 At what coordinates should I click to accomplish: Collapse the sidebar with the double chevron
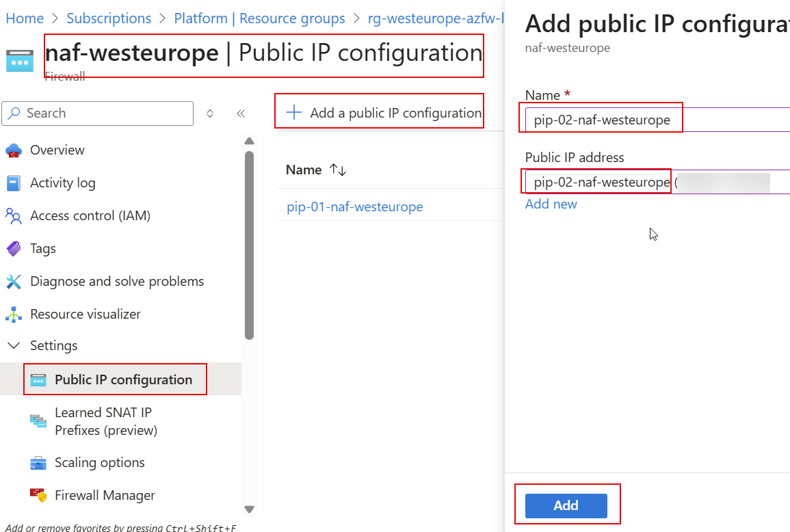pyautogui.click(x=241, y=114)
